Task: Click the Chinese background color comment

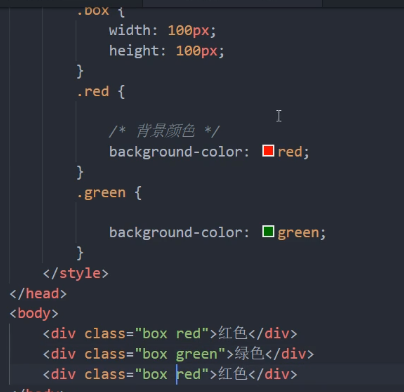Action: (x=164, y=131)
